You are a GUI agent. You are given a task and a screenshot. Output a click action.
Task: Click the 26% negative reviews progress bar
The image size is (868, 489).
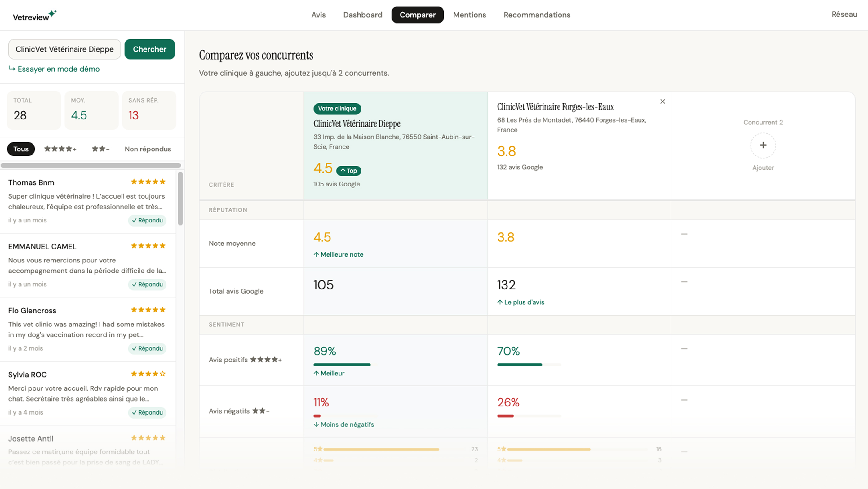pos(529,416)
